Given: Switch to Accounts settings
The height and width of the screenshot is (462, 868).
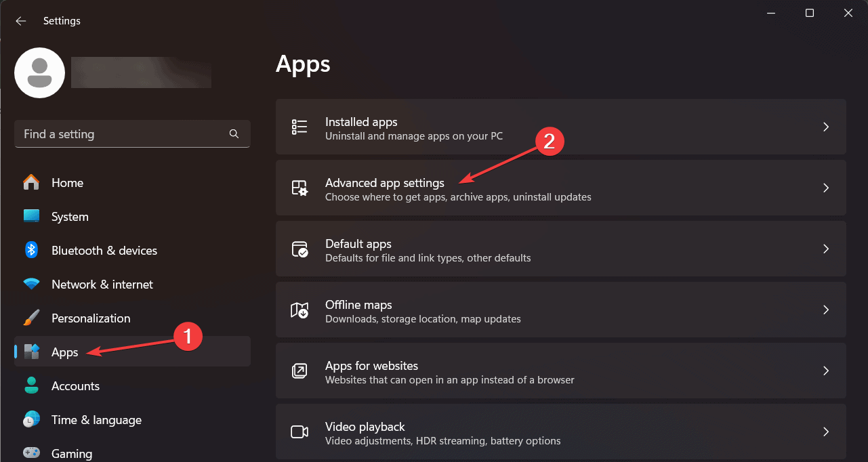Looking at the screenshot, I should [x=75, y=386].
